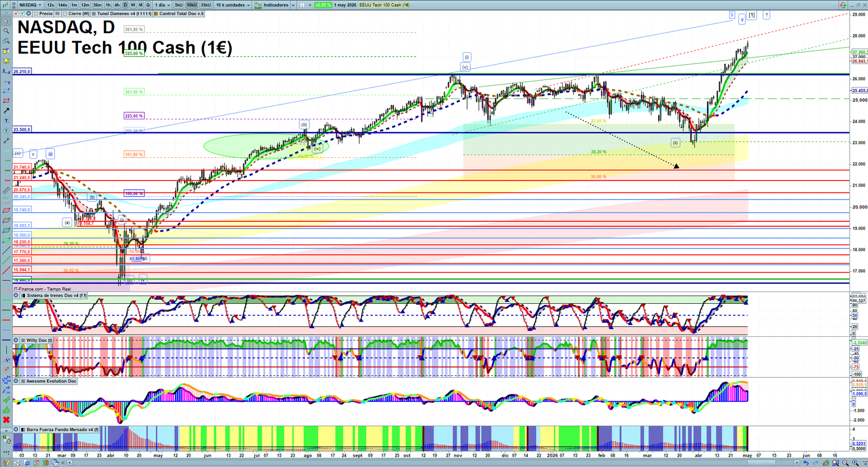Open the Indicadores dropdown arrow
The width and height of the screenshot is (868, 467).
pyautogui.click(x=293, y=5)
